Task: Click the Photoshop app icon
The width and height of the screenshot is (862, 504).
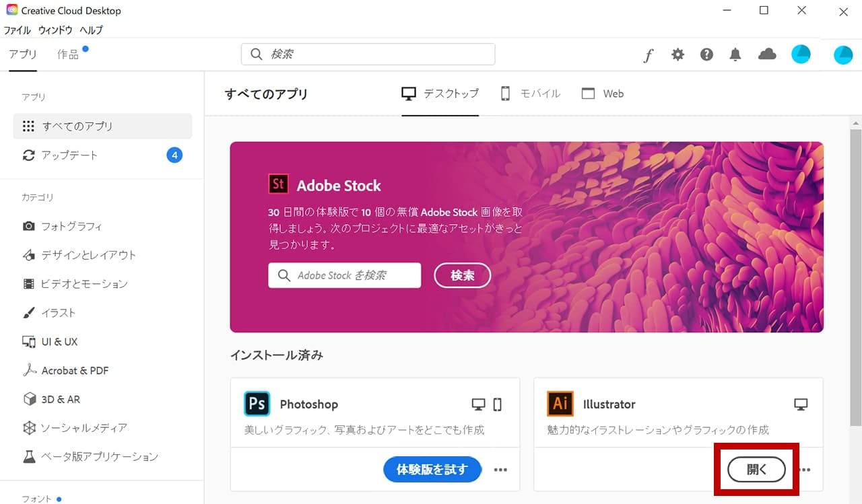Action: 257,404
